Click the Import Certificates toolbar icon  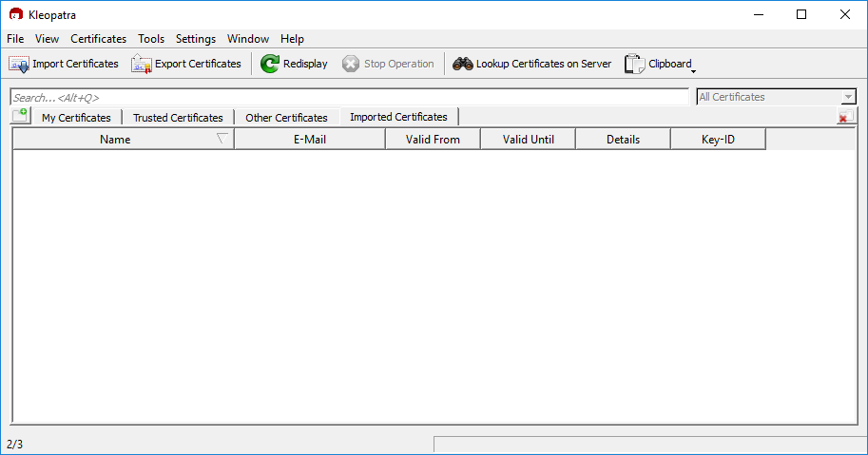point(19,65)
